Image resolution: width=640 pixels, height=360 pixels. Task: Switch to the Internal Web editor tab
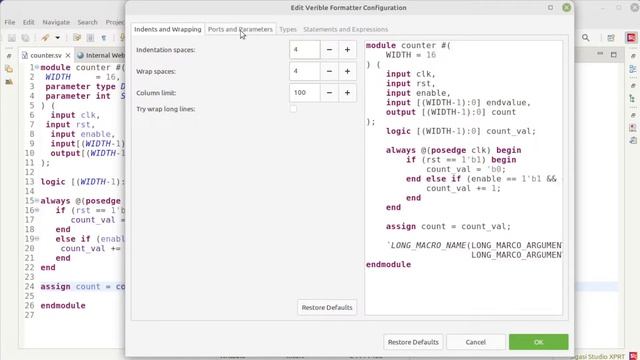pos(101,55)
